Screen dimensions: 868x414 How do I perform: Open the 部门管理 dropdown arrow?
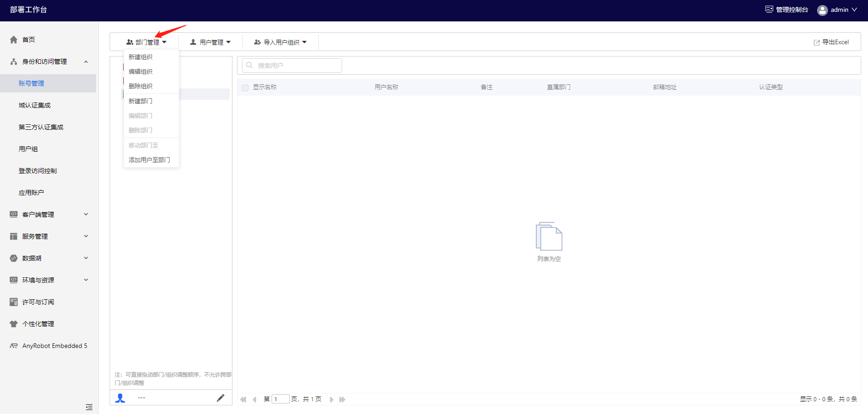click(164, 42)
